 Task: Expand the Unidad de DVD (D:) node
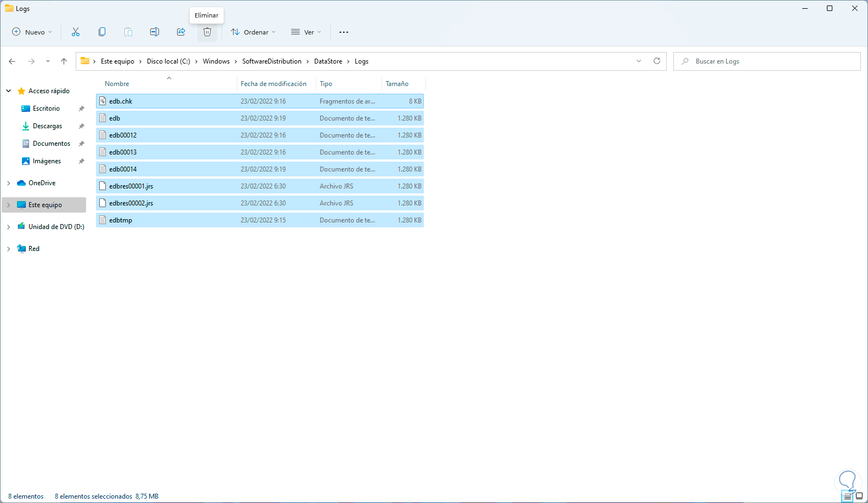9,227
